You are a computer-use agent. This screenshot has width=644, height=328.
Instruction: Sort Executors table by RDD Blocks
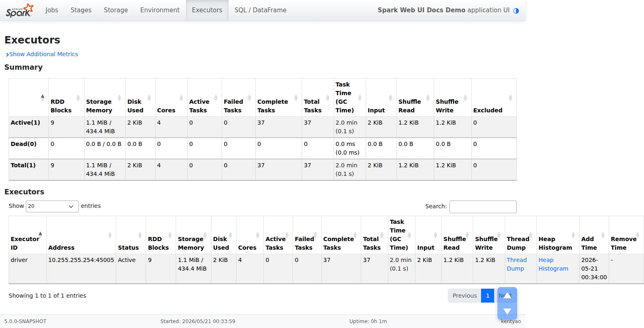click(x=161, y=235)
